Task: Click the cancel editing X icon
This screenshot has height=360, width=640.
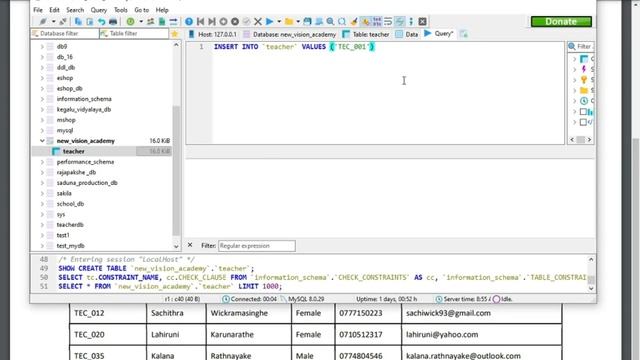Action: pos(258,22)
